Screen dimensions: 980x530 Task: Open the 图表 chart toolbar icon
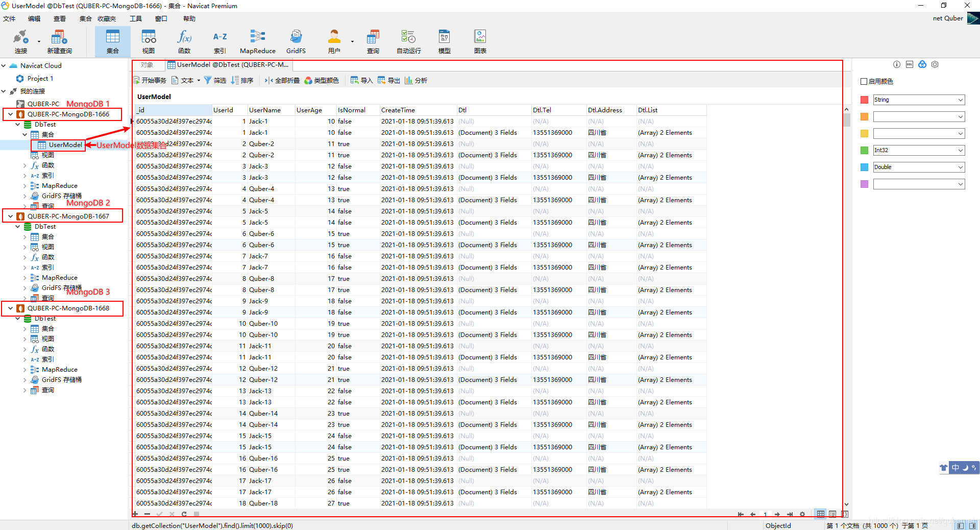[480, 42]
